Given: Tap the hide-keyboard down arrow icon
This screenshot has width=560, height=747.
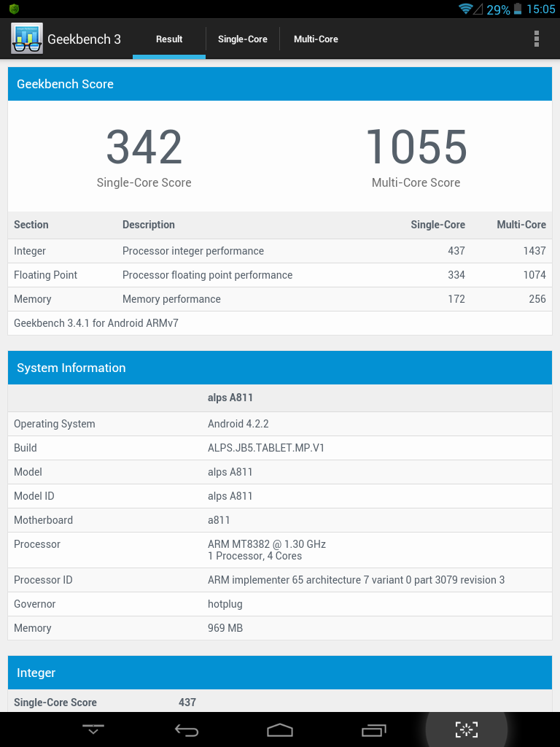Looking at the screenshot, I should pos(93,729).
